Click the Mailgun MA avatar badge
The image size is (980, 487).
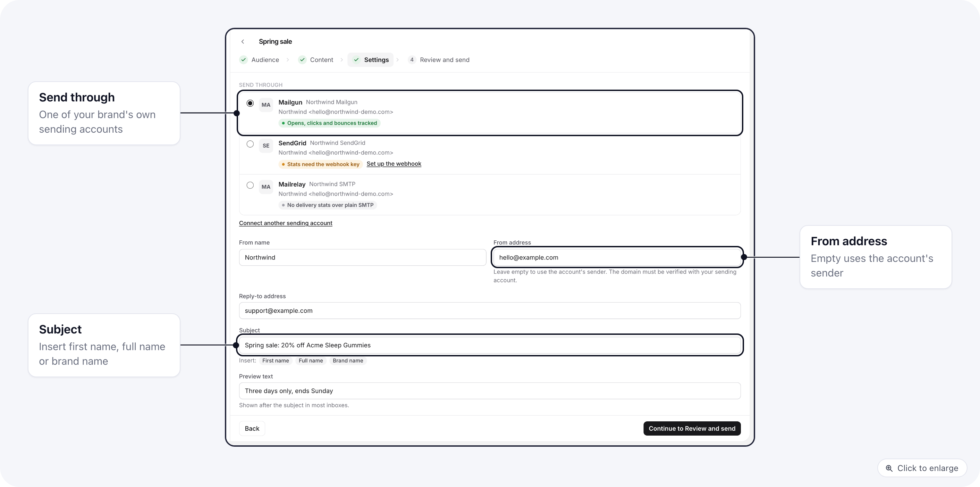(266, 105)
